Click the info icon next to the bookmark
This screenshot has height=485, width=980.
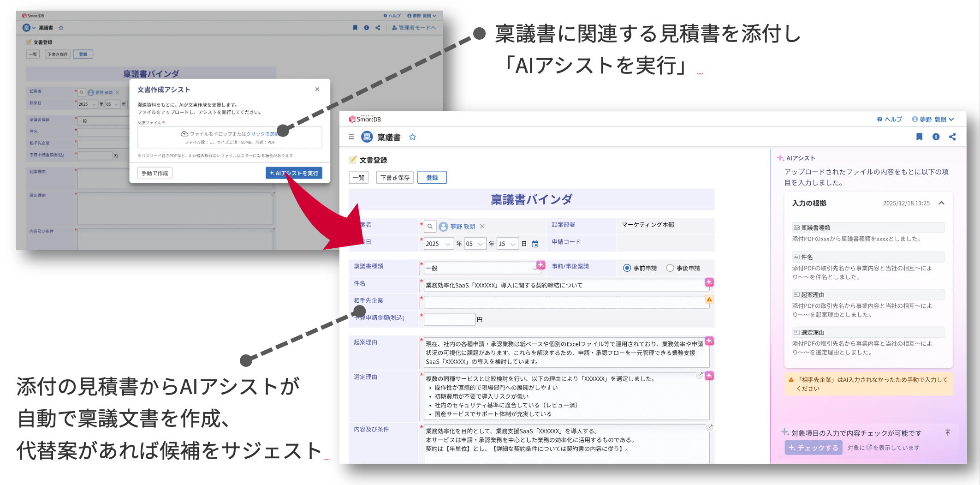tap(936, 137)
